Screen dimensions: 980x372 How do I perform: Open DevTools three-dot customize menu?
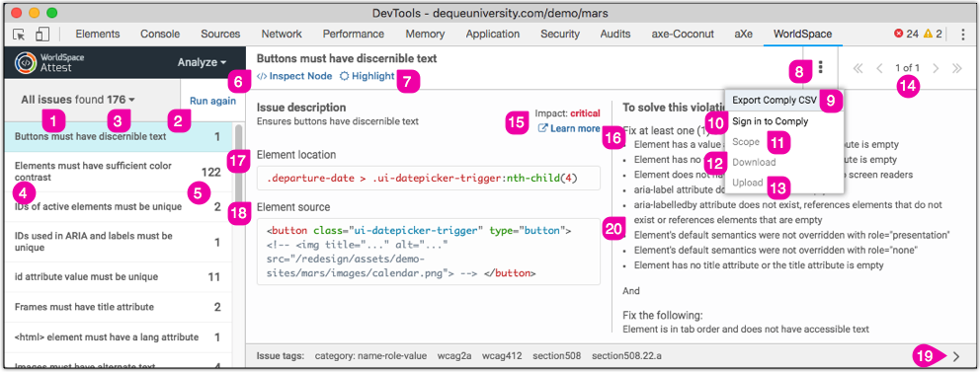pos(963,35)
